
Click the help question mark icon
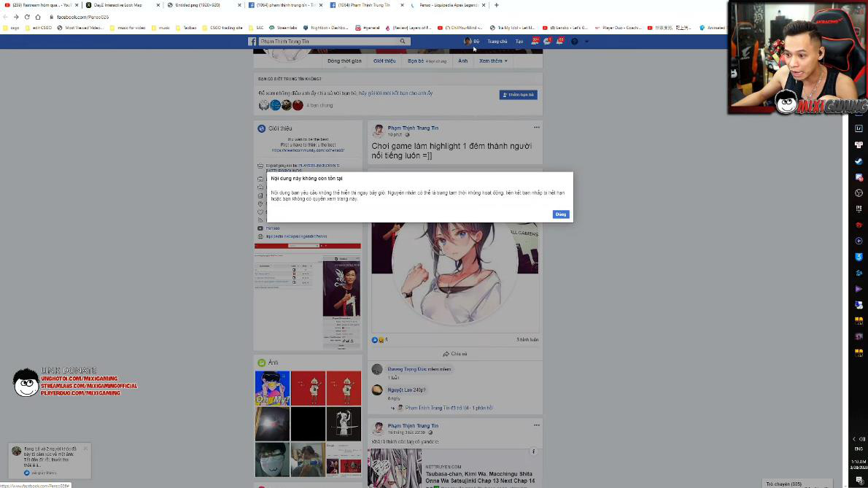pyautogui.click(x=575, y=42)
